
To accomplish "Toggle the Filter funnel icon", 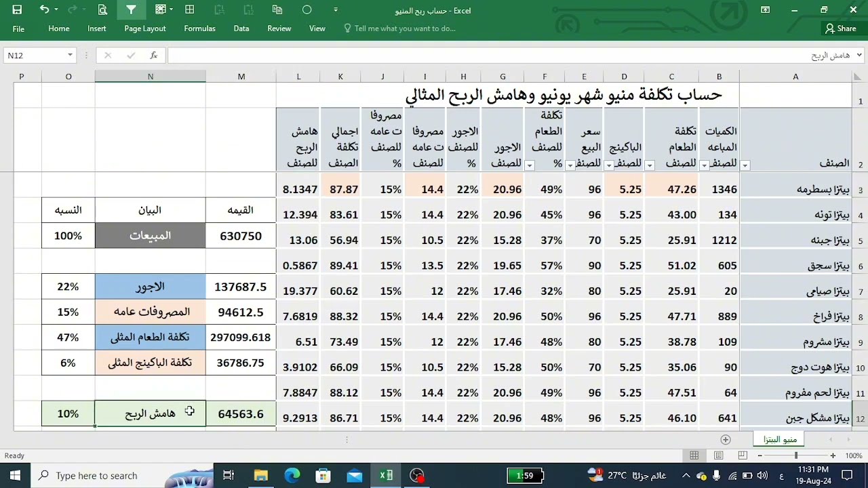I will point(131,9).
